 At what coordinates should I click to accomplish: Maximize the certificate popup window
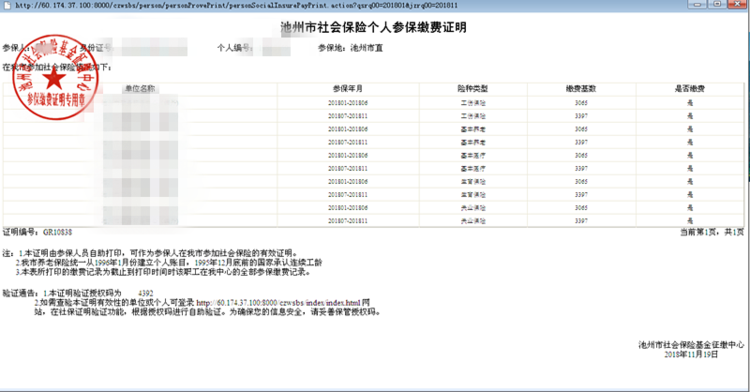click(717, 4)
